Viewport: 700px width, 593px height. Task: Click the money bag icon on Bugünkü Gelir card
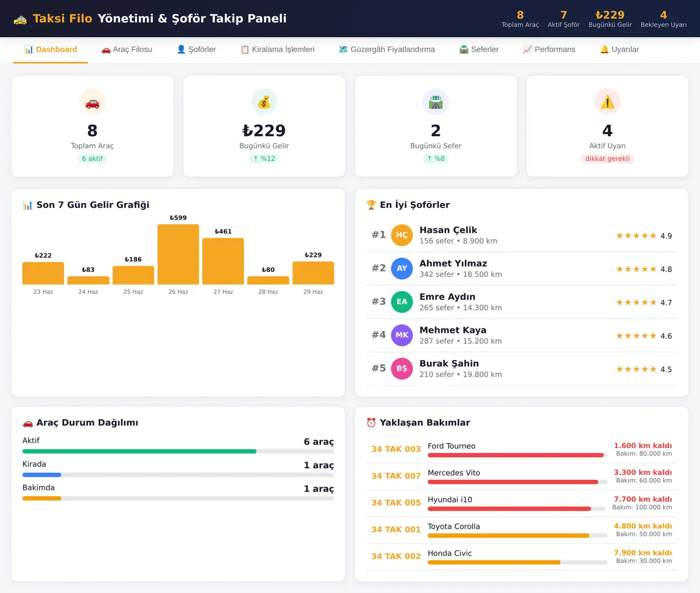[x=264, y=102]
